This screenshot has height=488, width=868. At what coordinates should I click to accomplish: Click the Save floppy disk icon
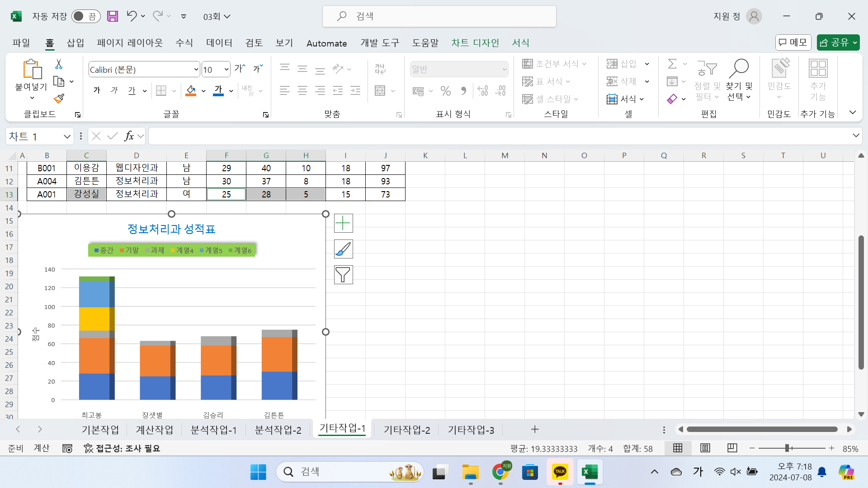pos(112,17)
